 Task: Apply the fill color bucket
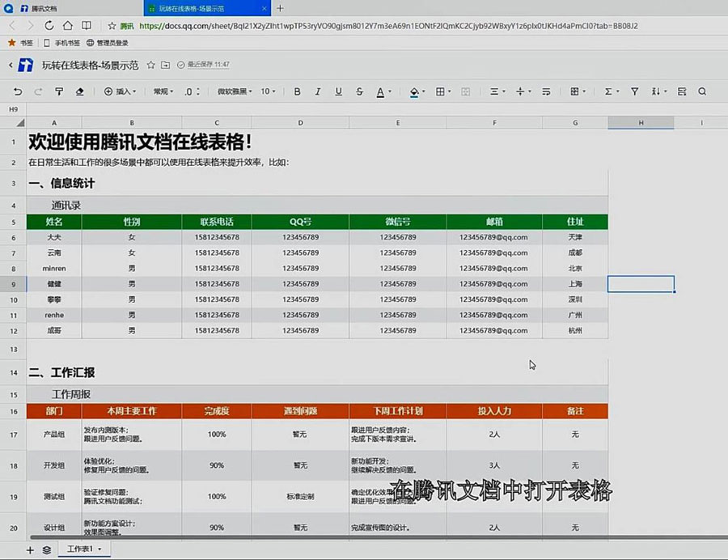click(414, 92)
